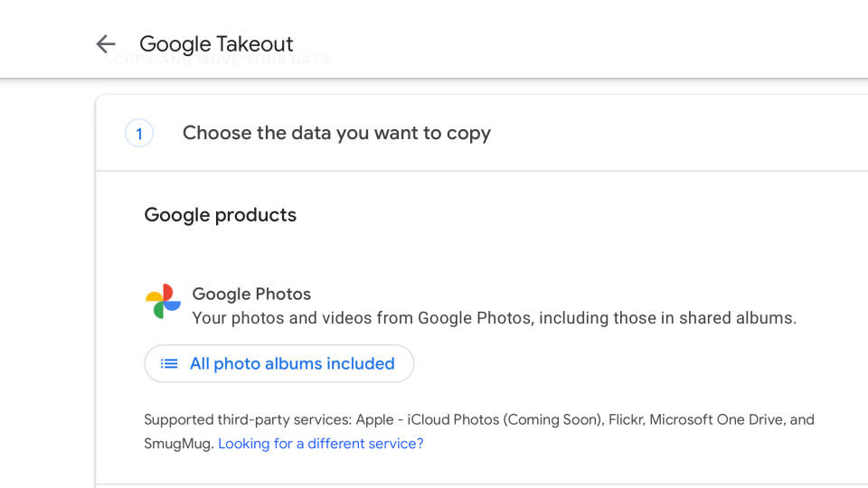
Task: Click the faded Copy and move your data text
Action: (222, 61)
